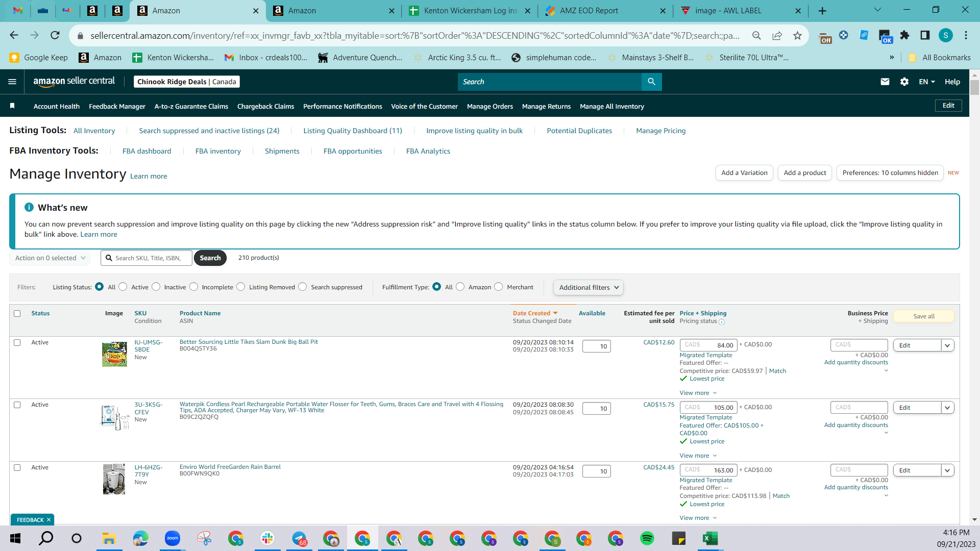Screen dimensions: 980x551
Task: Select the Inactive listing status radio button
Action: click(x=156, y=287)
